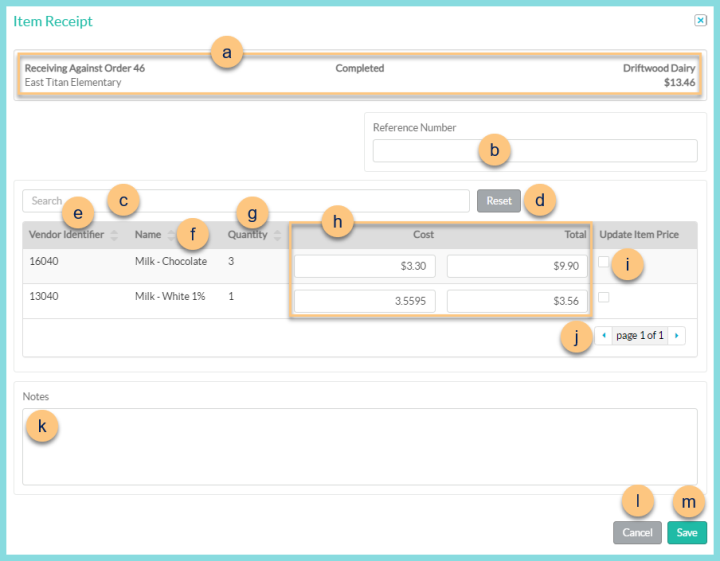Image resolution: width=720 pixels, height=561 pixels.
Task: Edit total $9.90 for Milk - Chocolate
Action: click(517, 266)
